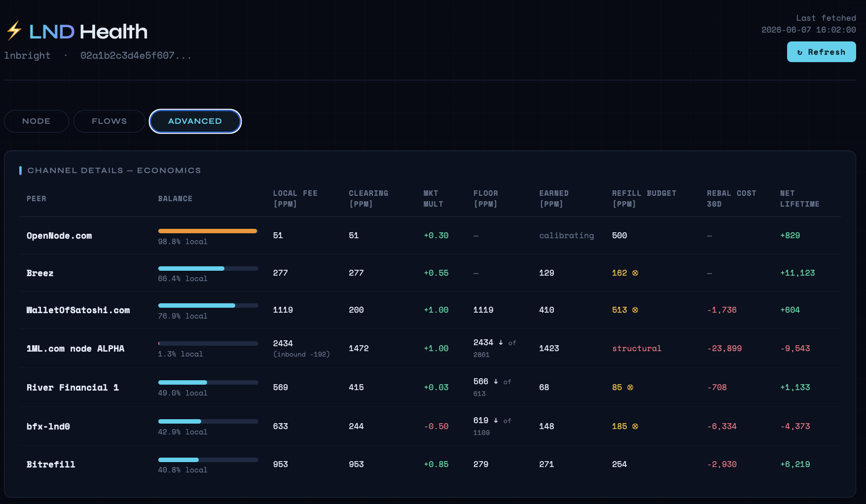This screenshot has width=866, height=504.
Task: Click the warning icon next to 185
Action: (635, 427)
